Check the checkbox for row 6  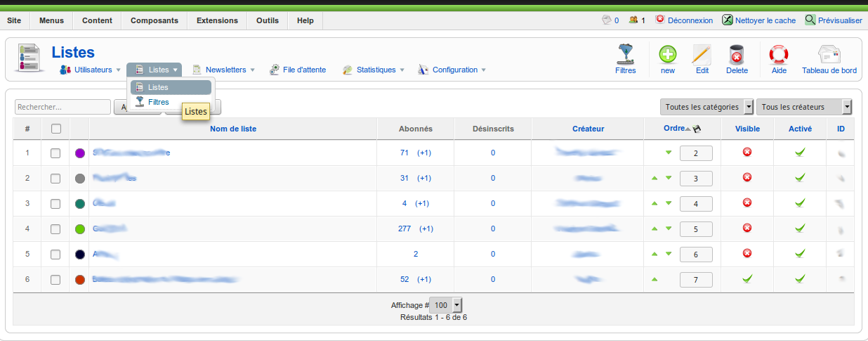tap(55, 280)
